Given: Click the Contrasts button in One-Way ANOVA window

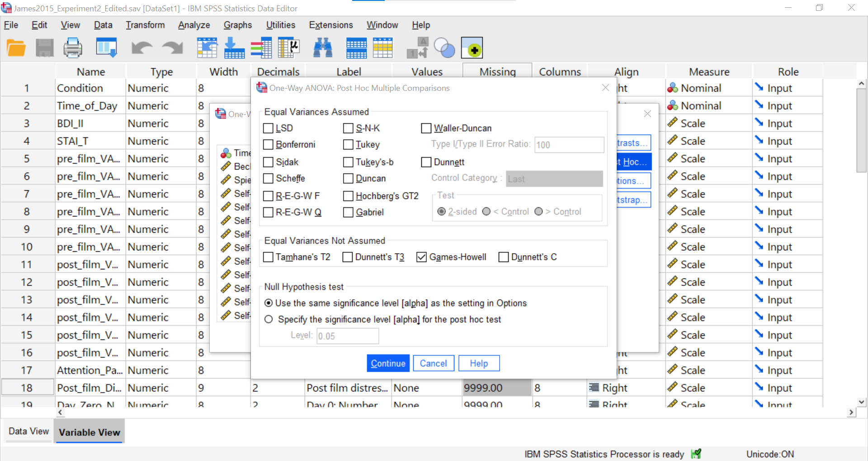Looking at the screenshot, I should tap(634, 143).
